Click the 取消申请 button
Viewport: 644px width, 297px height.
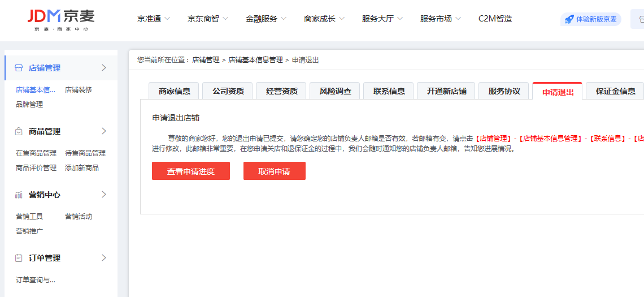(275, 171)
